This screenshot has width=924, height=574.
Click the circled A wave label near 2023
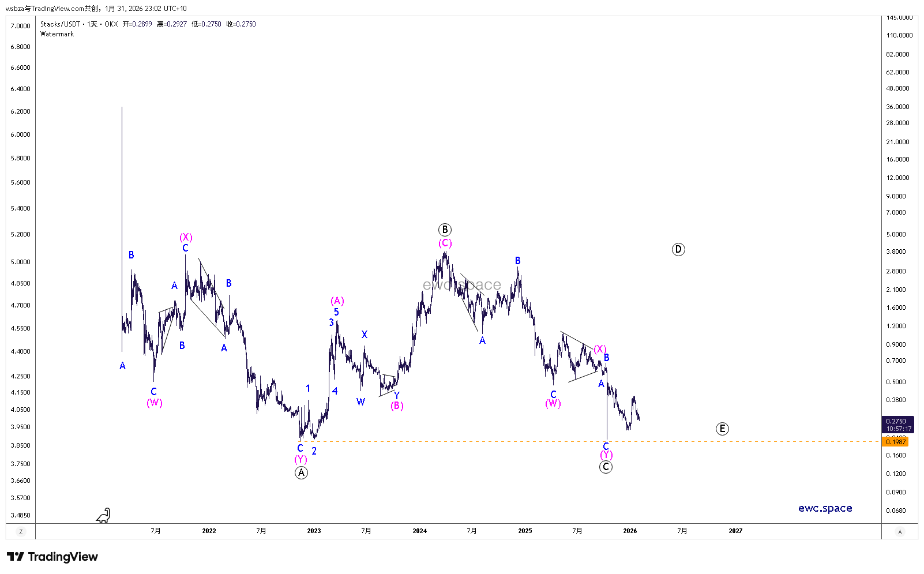point(301,472)
